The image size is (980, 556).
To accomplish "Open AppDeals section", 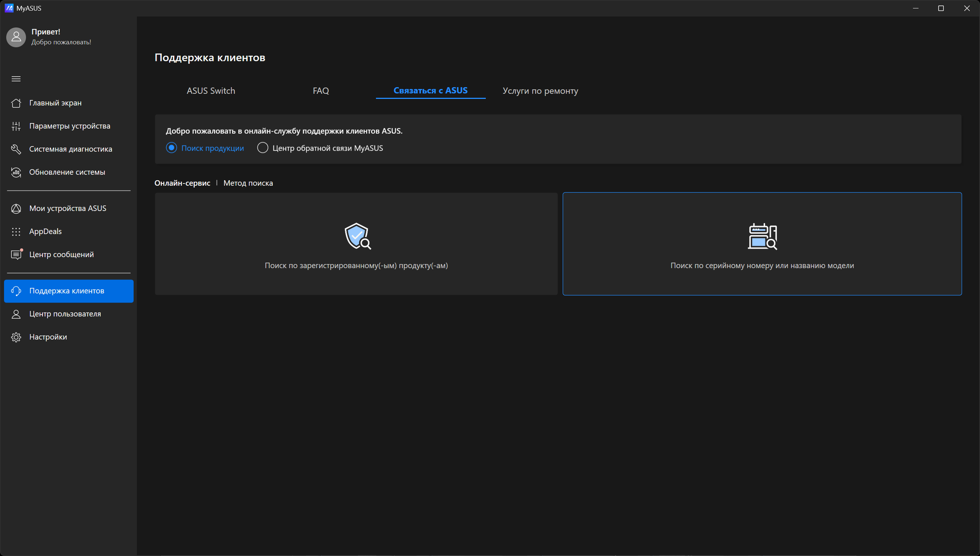I will pos(69,231).
